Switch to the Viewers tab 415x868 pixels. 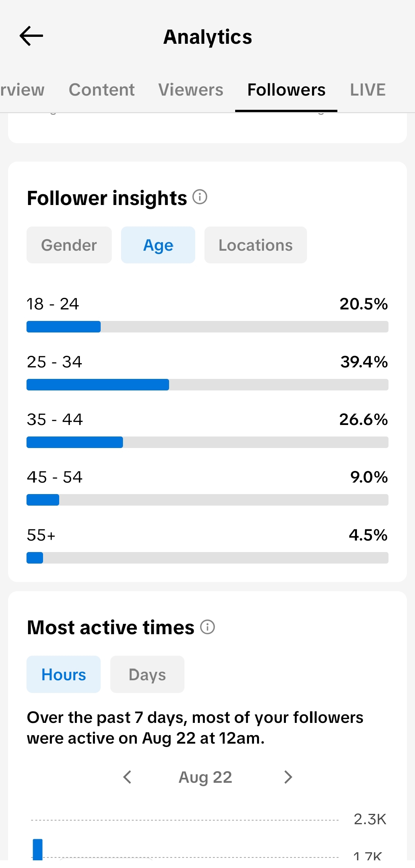coord(191,90)
